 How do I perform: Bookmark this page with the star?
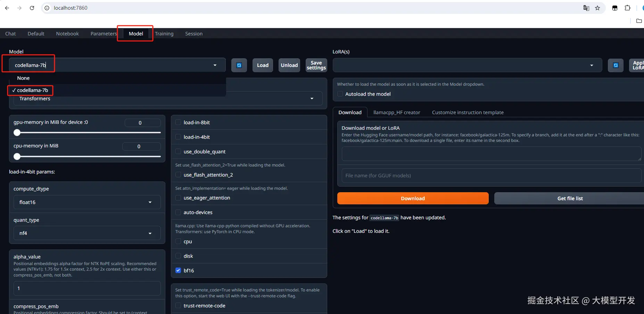[597, 8]
